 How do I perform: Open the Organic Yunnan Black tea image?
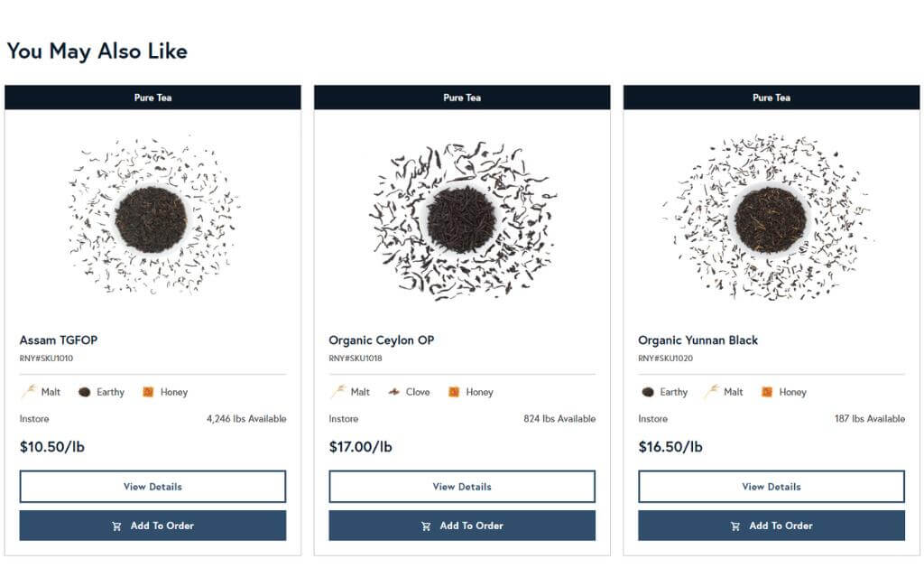click(769, 217)
